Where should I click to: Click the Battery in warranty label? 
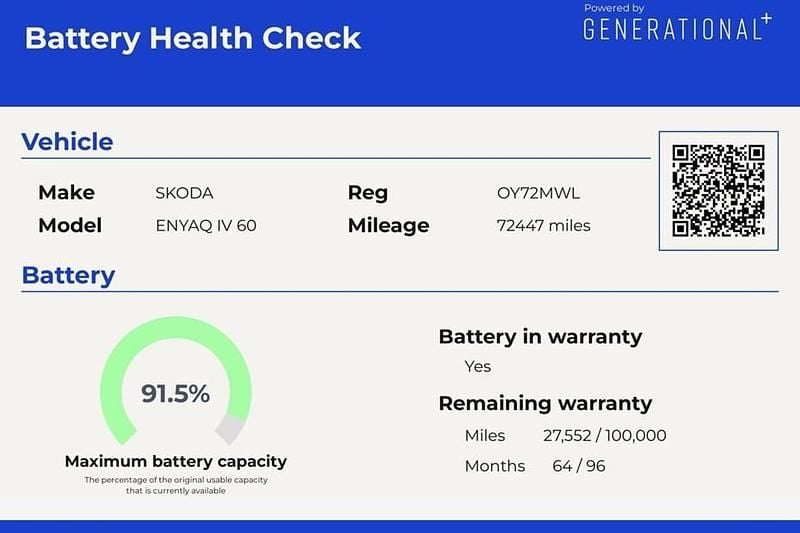click(x=540, y=336)
